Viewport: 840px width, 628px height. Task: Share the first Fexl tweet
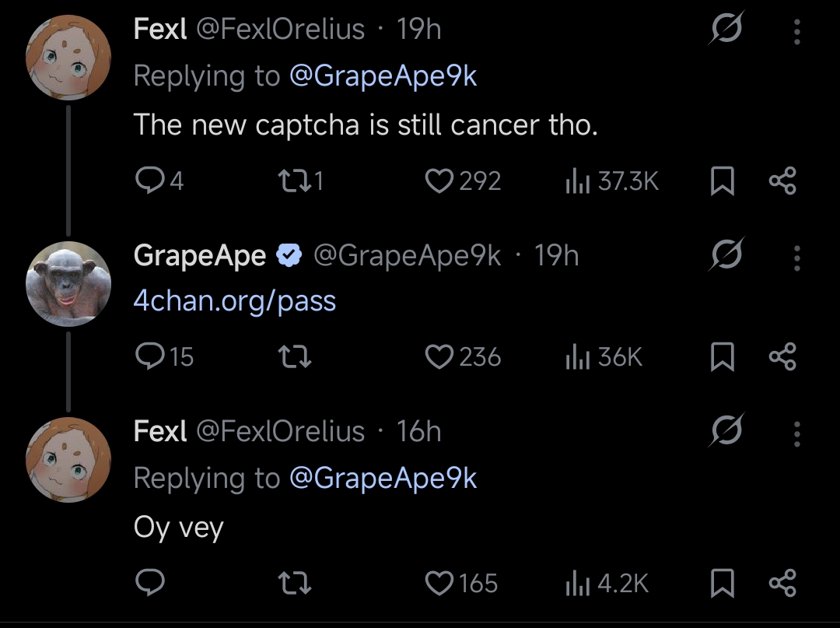pos(782,181)
